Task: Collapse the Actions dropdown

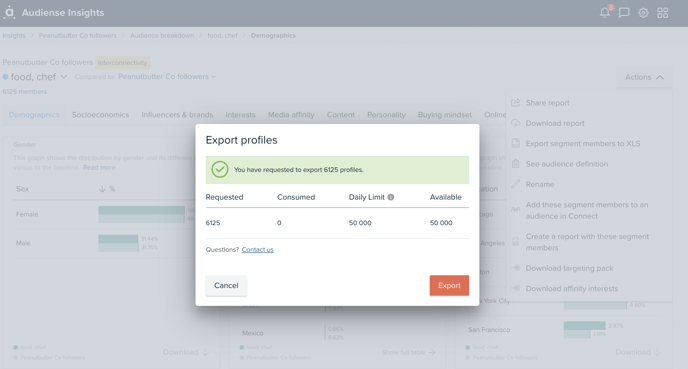Action: coord(644,77)
